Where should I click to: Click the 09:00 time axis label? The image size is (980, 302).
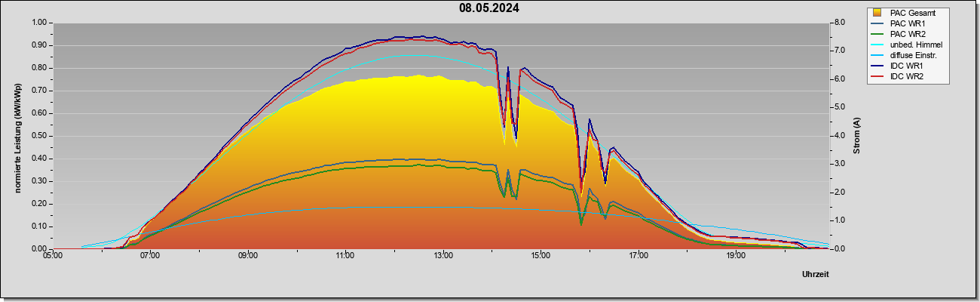coord(248,257)
